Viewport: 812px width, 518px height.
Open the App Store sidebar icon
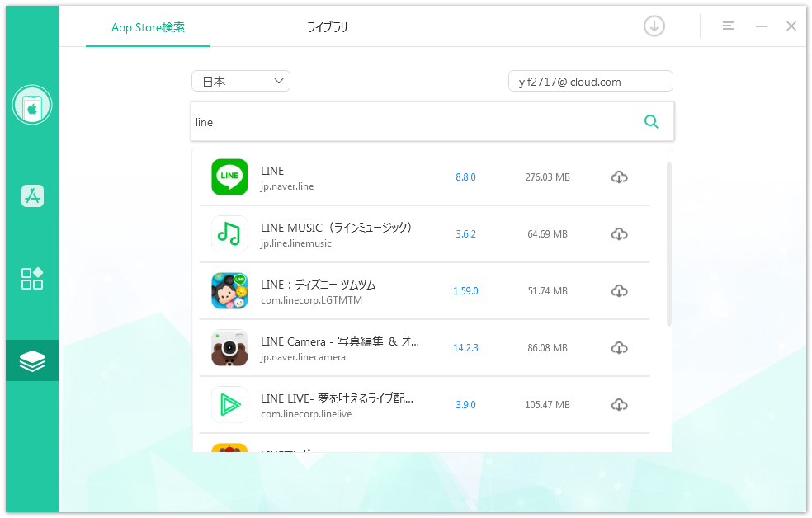point(32,196)
